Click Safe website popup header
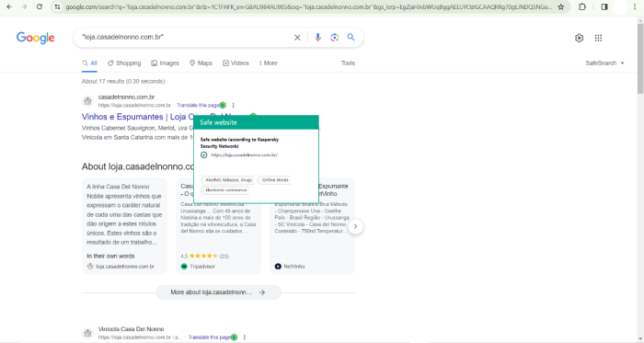Viewport: 644px width, 343px height. tap(256, 122)
